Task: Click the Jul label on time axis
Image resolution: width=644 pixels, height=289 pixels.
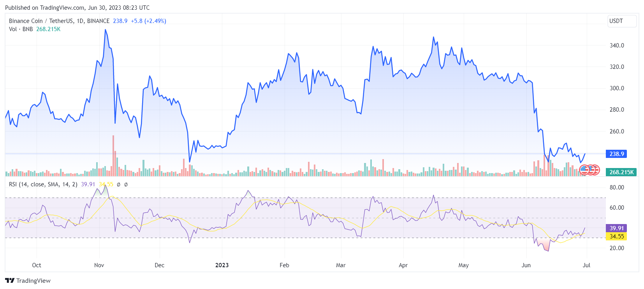Action: coord(586,265)
